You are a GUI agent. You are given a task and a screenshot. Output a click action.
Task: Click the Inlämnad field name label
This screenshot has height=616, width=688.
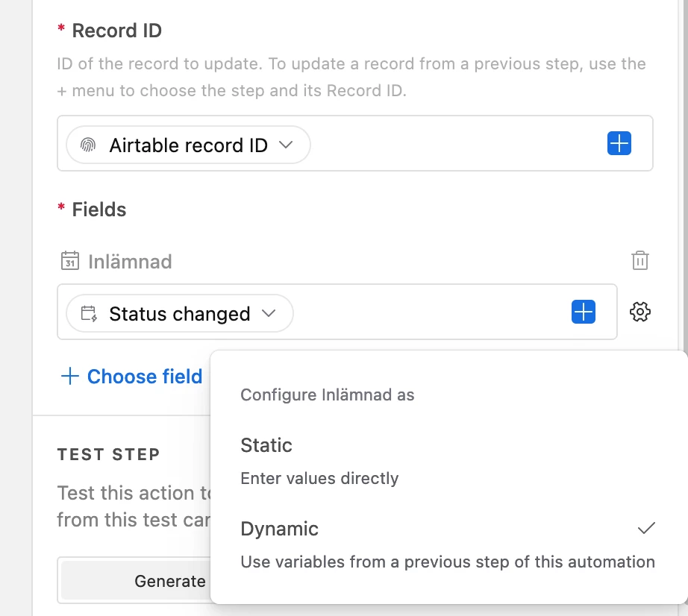coord(130,261)
